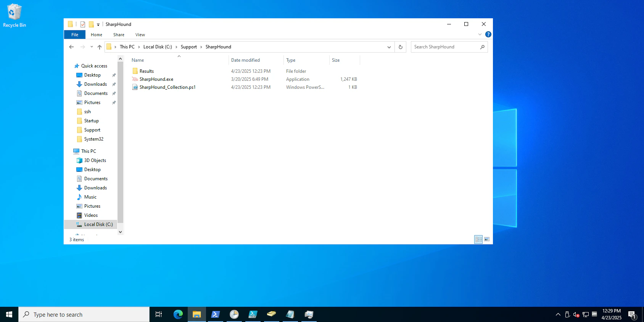
Task: Open the Action Center notifications icon
Action: click(632, 315)
